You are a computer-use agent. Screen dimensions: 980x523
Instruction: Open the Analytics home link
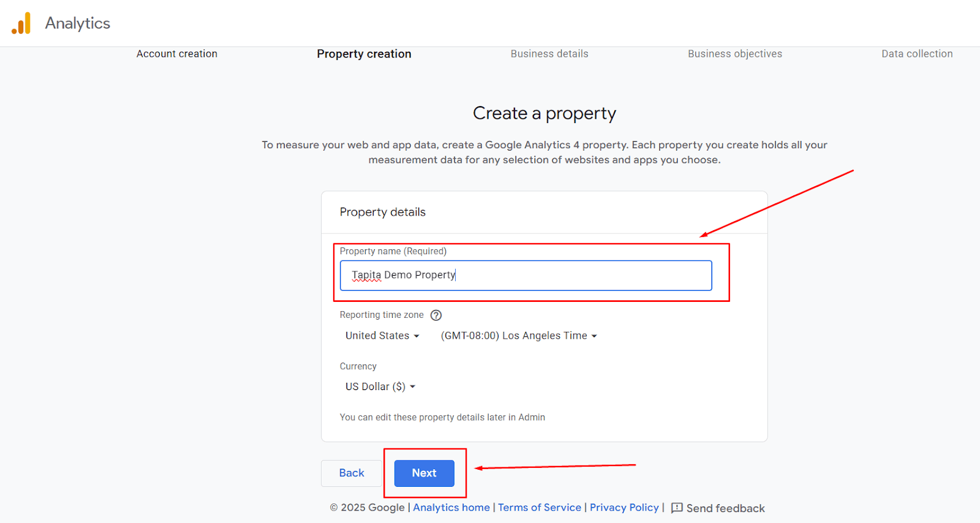click(x=451, y=508)
